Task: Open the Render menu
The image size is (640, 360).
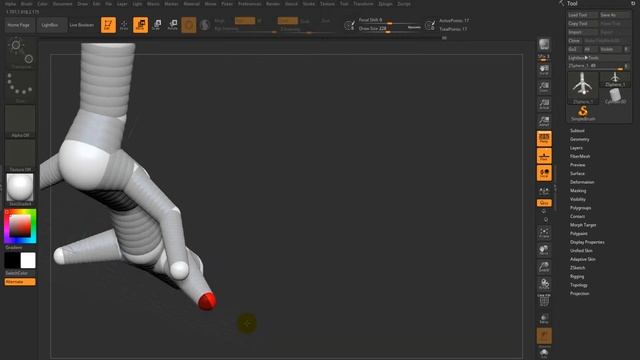Action: point(273,4)
